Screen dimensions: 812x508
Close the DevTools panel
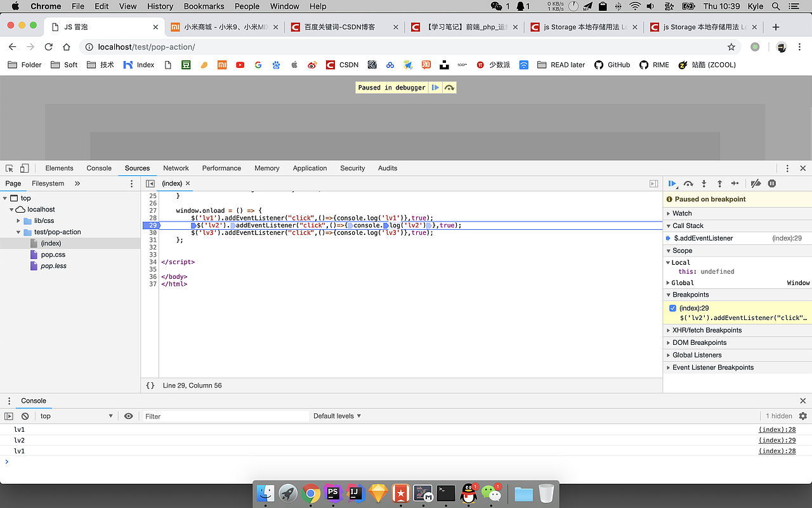click(803, 168)
